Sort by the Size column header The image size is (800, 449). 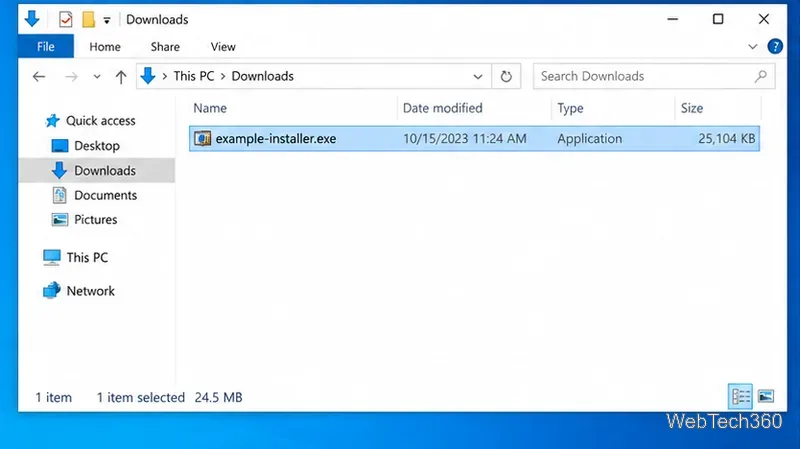[692, 108]
